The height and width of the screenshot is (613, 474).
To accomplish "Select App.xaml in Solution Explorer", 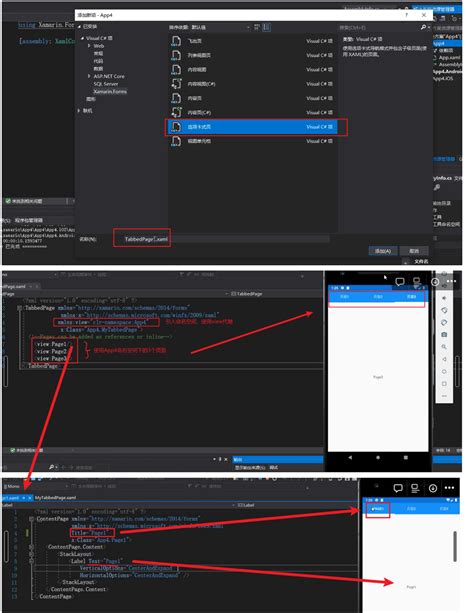I will pos(449,57).
